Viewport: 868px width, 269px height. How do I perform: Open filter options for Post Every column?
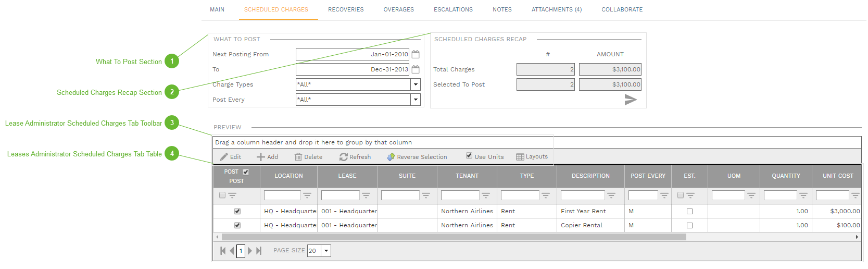coord(664,195)
